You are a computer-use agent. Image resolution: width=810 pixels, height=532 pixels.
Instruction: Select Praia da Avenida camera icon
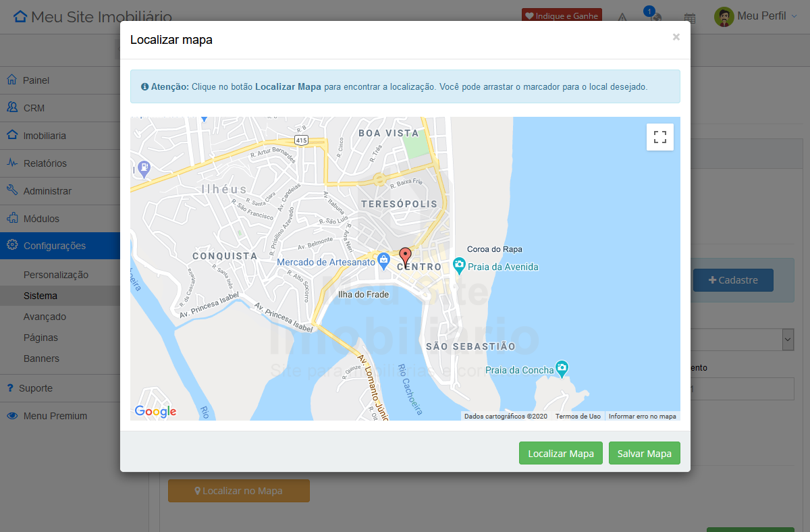pyautogui.click(x=459, y=266)
